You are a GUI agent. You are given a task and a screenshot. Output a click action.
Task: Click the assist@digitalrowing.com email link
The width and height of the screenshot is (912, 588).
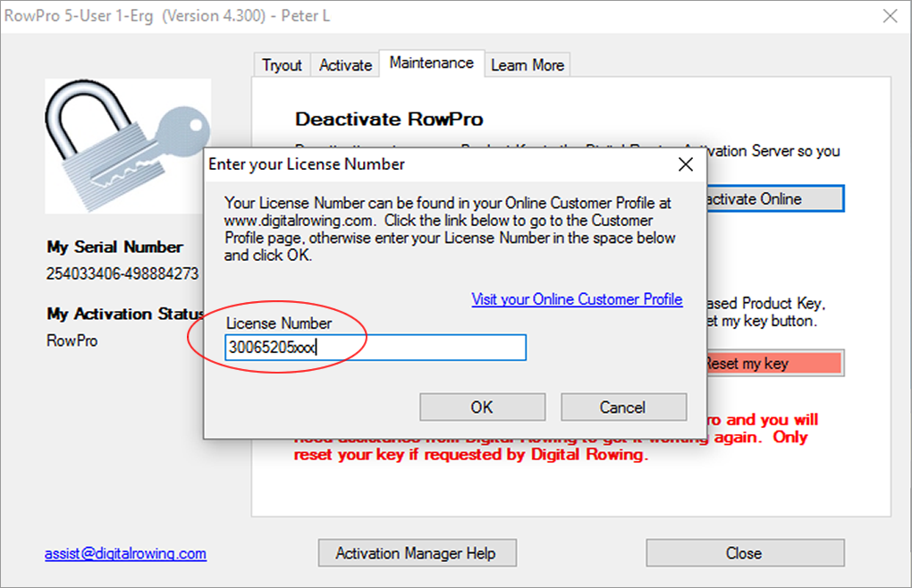[125, 553]
